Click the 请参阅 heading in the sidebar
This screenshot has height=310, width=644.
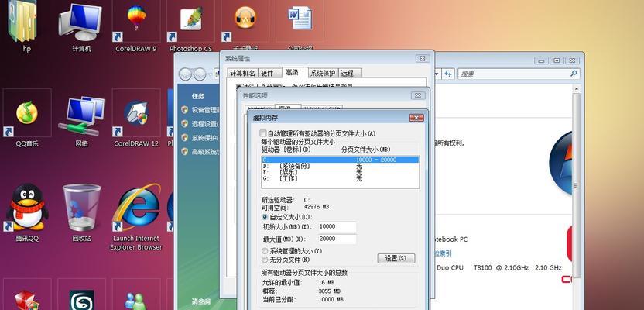(x=201, y=301)
